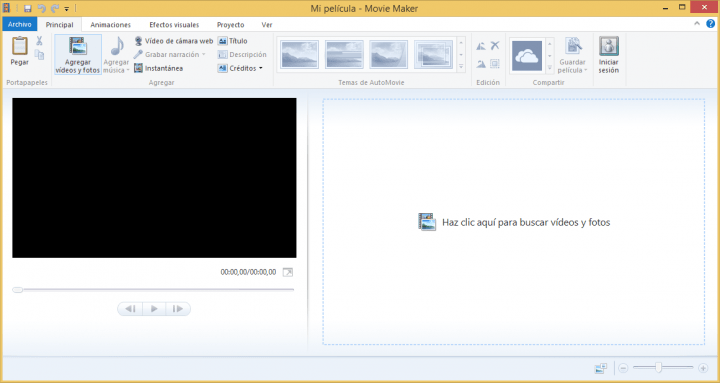
Task: Click the Movie Maker film-strip app icon
Action: pos(7,8)
